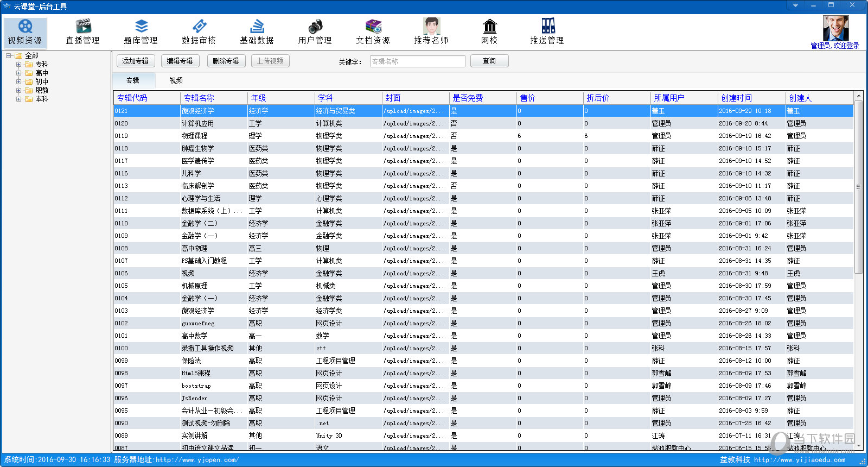This screenshot has width=868, height=467.
Task: Open the 用户管理 user management module
Action: coord(315,32)
